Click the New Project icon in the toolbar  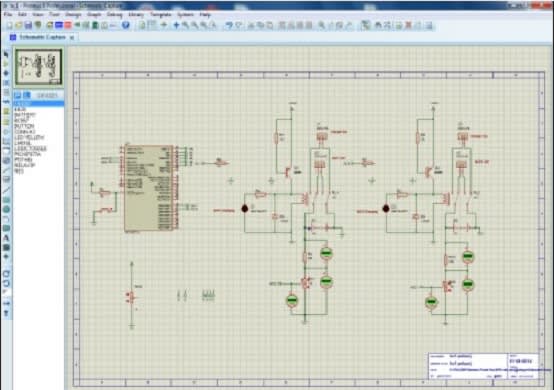point(10,25)
